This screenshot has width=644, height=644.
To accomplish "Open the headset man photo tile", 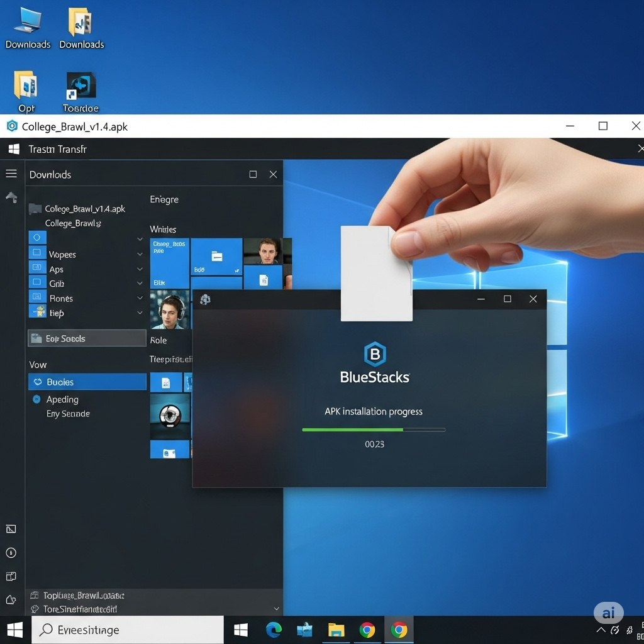I will [x=170, y=309].
